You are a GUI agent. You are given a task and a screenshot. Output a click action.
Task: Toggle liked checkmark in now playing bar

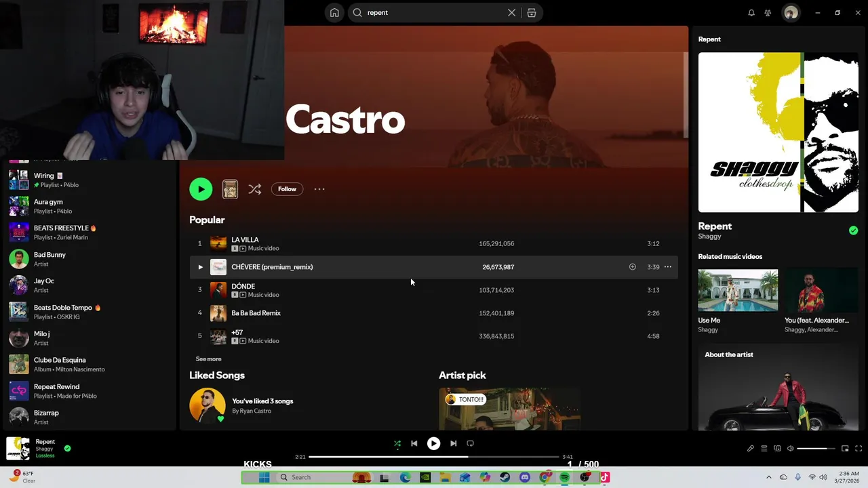[67, 448]
